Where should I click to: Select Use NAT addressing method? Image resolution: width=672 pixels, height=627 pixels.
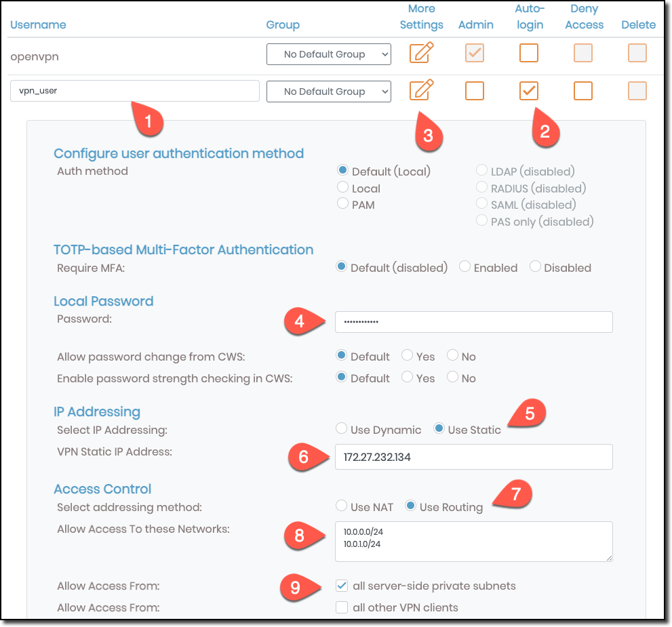pos(341,505)
